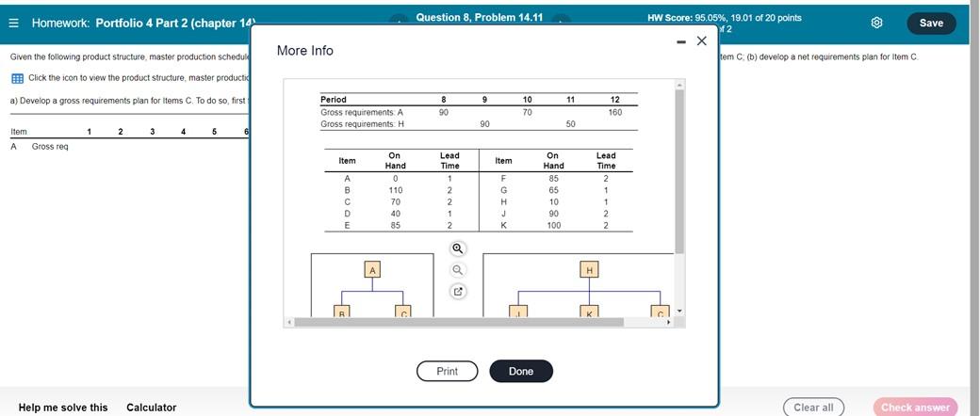The image size is (980, 416).
Task: Click the Save button
Action: [931, 24]
